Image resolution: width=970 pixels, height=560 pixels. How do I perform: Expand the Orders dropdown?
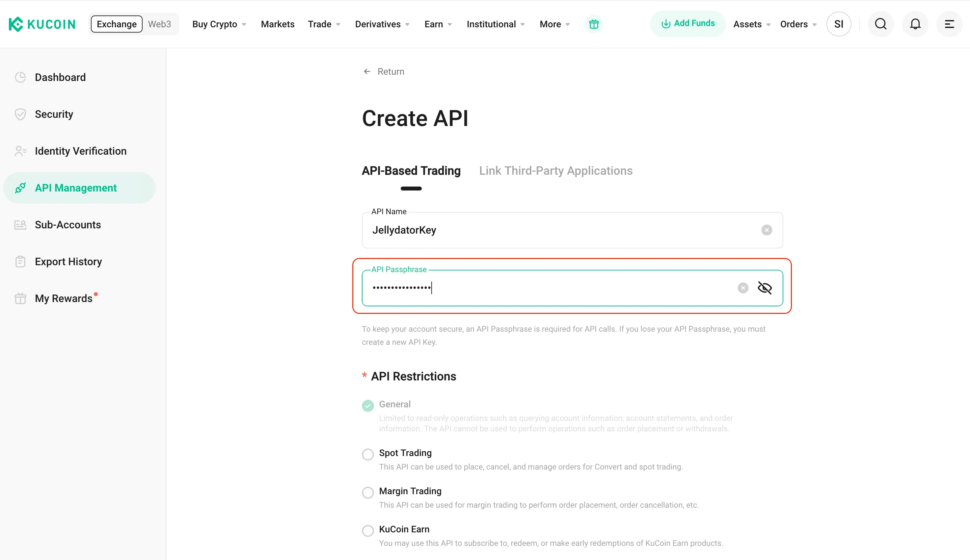[x=798, y=24]
